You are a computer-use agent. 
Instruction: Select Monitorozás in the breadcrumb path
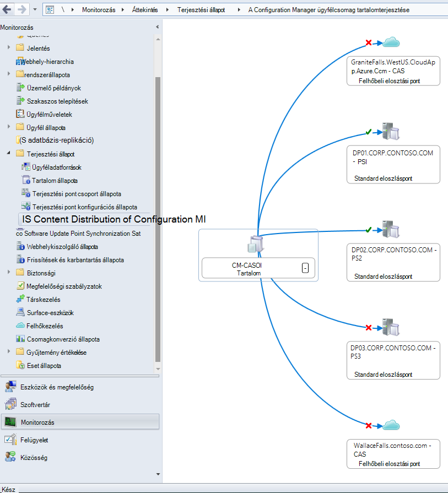(x=99, y=10)
